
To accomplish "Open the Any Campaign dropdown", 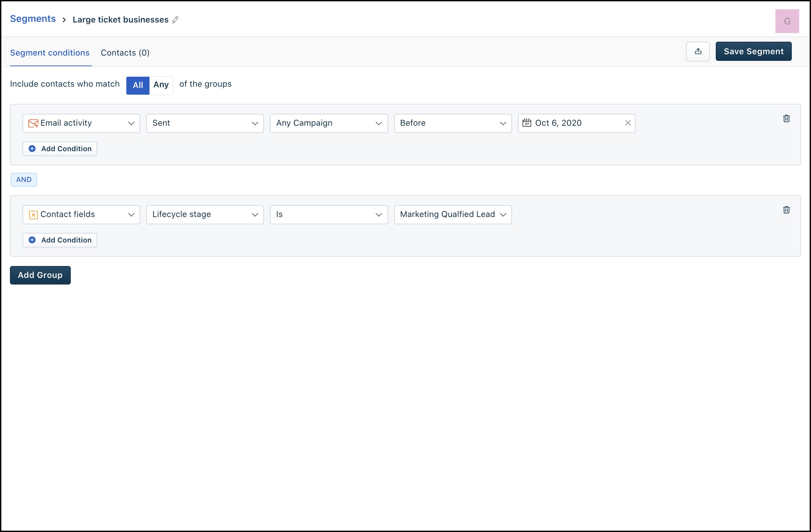I will (x=328, y=123).
